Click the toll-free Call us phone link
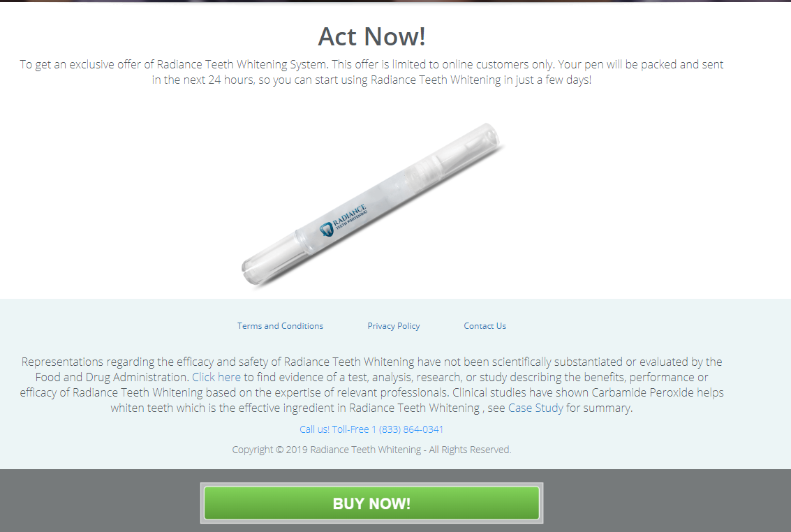The width and height of the screenshot is (791, 532). point(371,429)
